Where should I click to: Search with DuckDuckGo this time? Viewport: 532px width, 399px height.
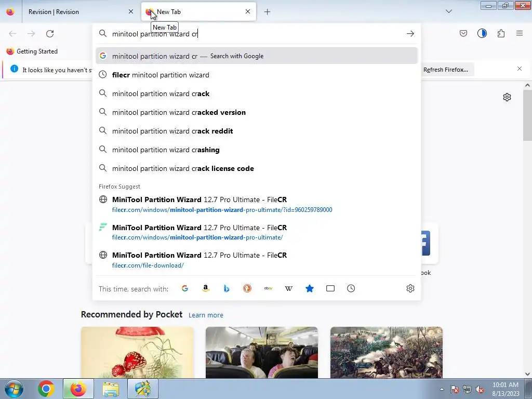coord(247,288)
